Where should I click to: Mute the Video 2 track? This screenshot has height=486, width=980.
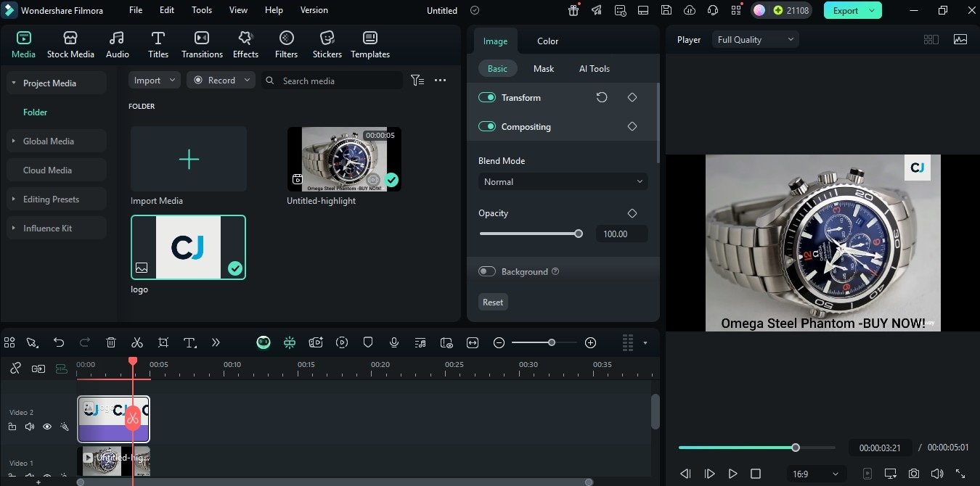pyautogui.click(x=30, y=427)
